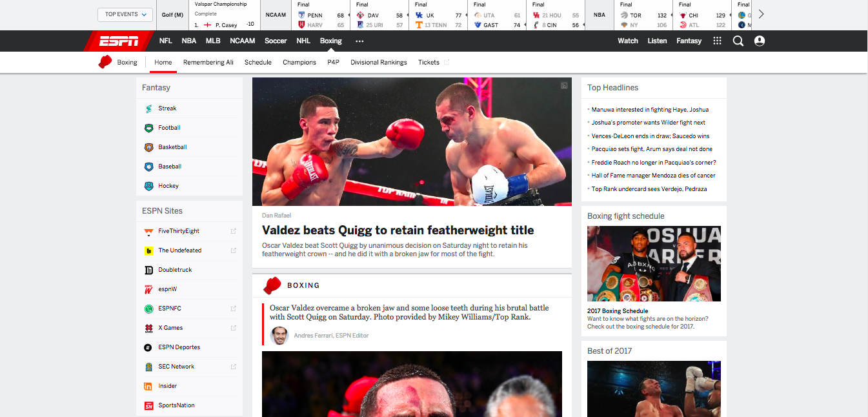
Task: Click the user profile icon
Action: pyautogui.click(x=760, y=41)
